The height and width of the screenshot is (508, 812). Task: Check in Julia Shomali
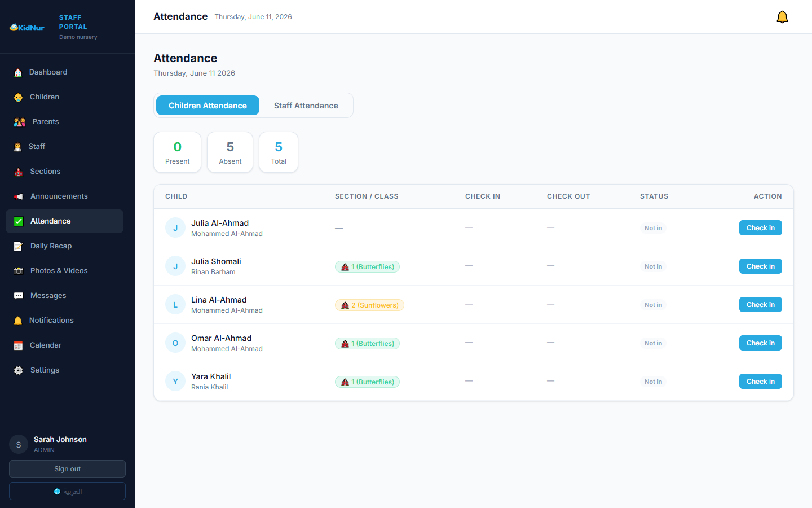(760, 266)
